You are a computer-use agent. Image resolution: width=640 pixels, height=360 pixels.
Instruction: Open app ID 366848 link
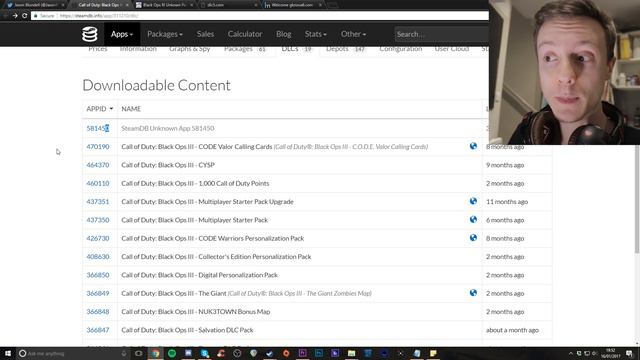tap(98, 312)
